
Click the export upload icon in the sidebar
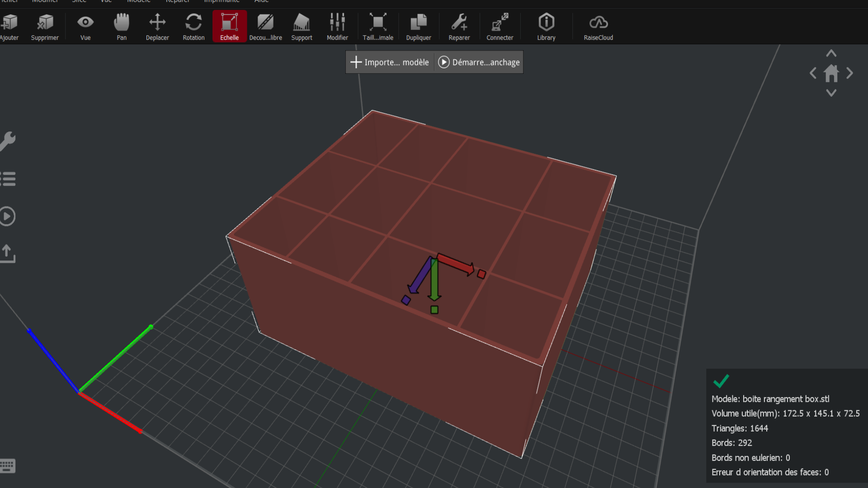click(8, 253)
